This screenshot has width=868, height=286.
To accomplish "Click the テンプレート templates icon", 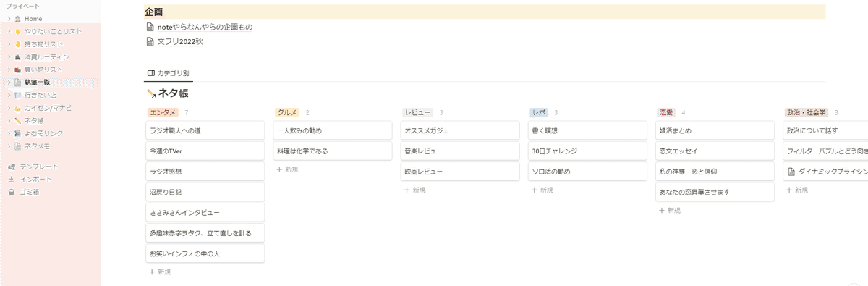I will tap(12, 167).
